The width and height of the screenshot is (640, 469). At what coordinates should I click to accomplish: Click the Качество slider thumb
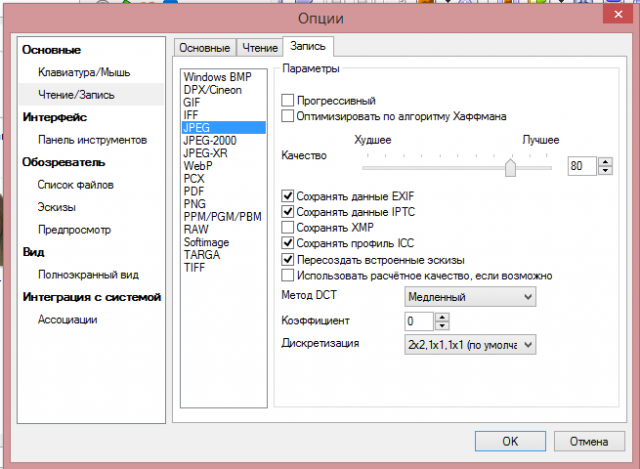pyautogui.click(x=510, y=168)
